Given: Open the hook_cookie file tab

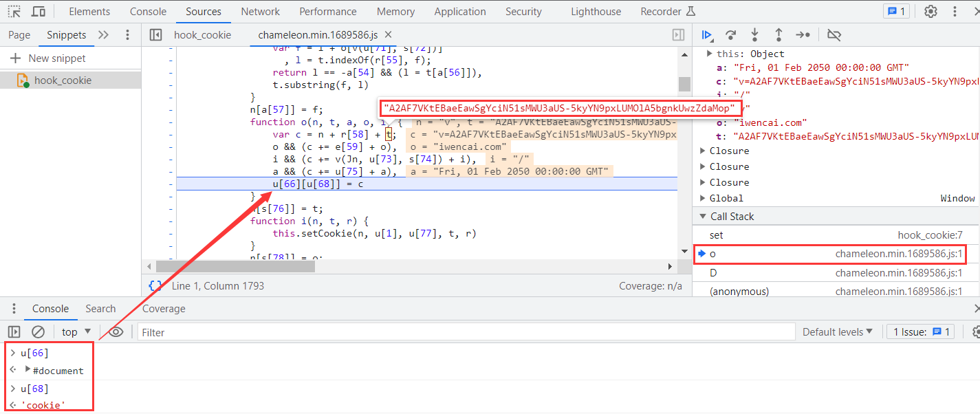Looking at the screenshot, I should tap(202, 35).
